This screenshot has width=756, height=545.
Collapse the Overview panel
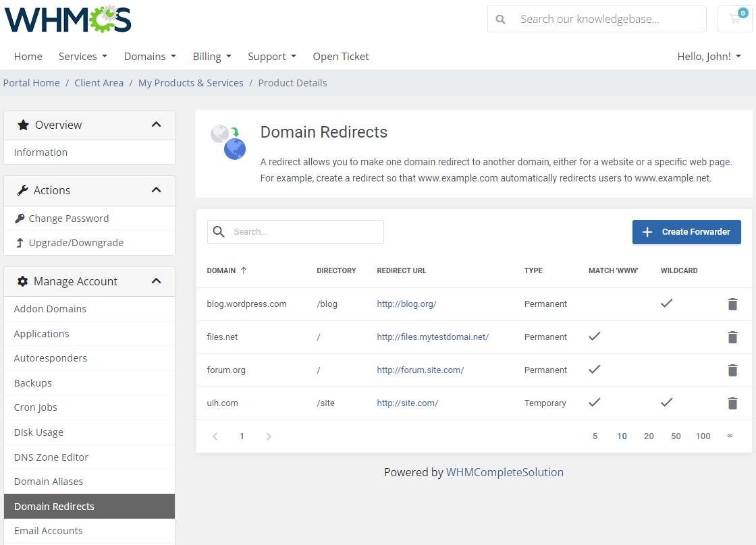tap(156, 124)
